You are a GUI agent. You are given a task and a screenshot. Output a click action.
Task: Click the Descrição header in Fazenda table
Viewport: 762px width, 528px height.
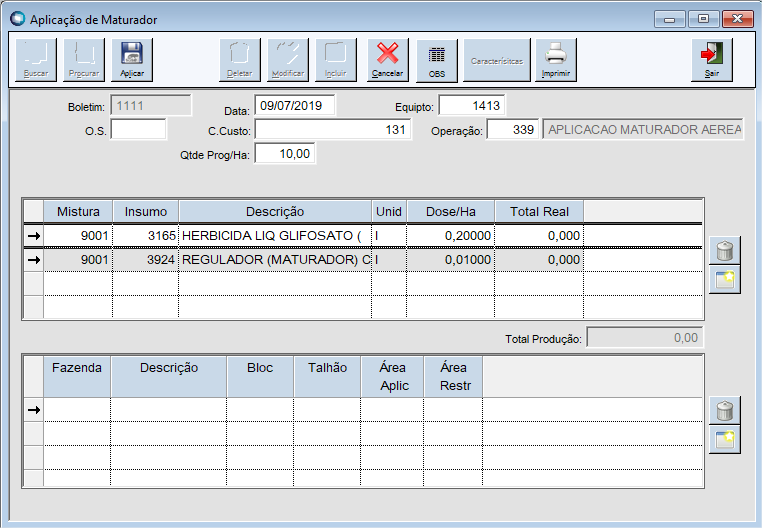tap(169, 377)
